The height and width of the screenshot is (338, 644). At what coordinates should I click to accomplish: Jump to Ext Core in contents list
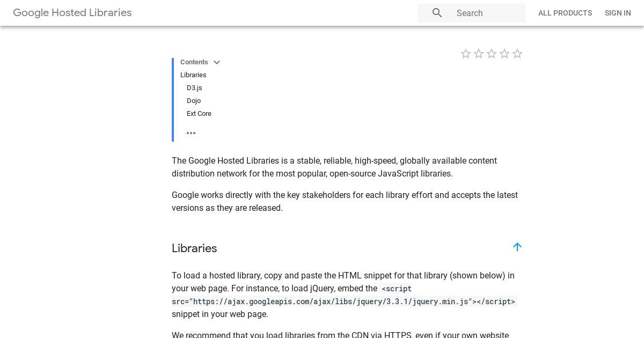[199, 114]
